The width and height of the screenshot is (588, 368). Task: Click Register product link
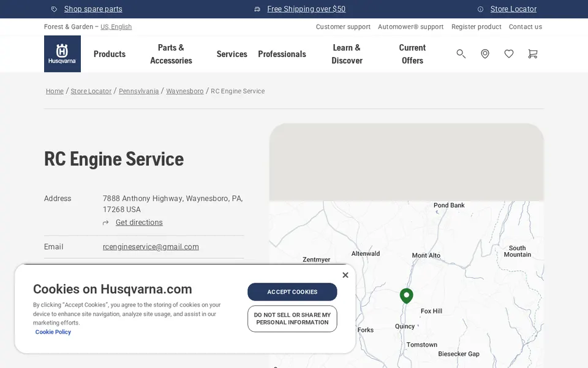click(477, 26)
